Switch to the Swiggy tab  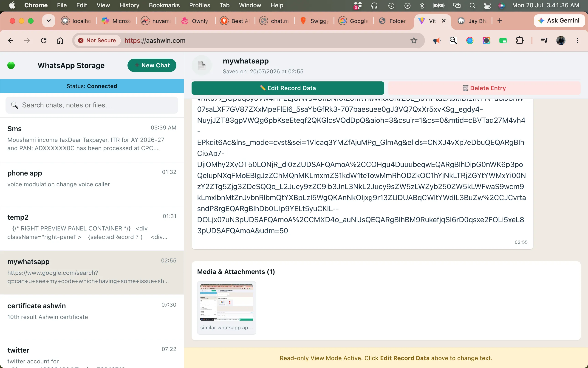click(x=314, y=21)
